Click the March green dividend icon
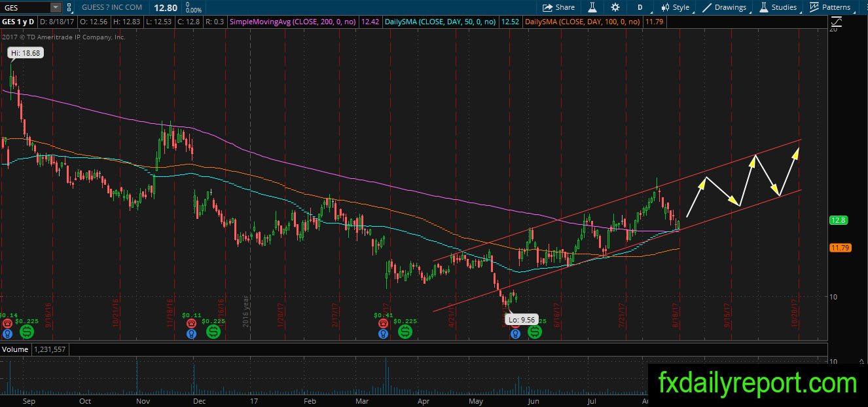868x407 pixels. (405, 332)
